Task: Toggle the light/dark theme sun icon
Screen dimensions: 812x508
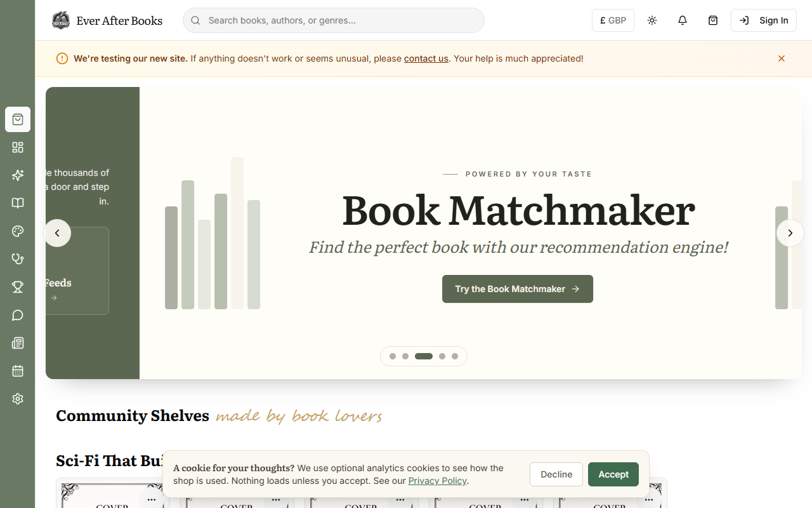Action: [652, 20]
